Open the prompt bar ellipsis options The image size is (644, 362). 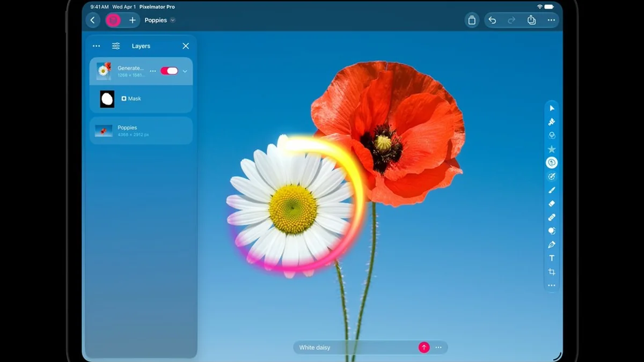click(438, 348)
